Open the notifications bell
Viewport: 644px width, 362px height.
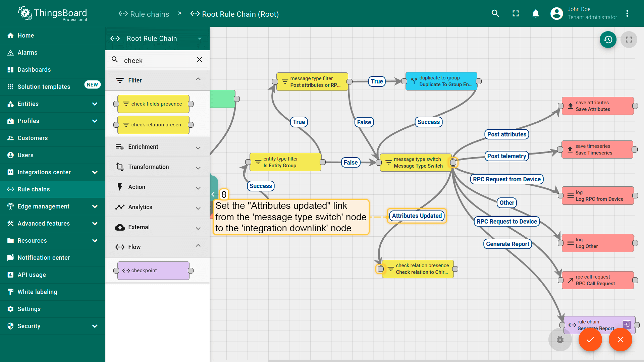536,13
